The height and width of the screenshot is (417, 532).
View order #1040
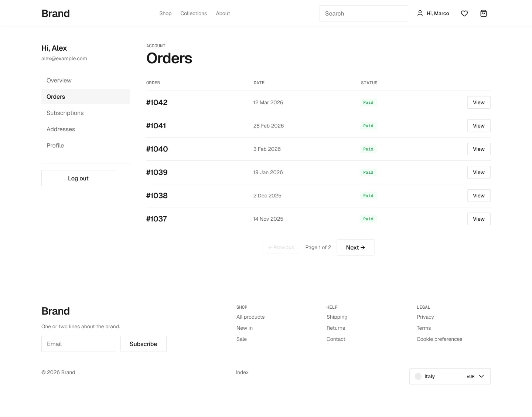[x=479, y=149]
